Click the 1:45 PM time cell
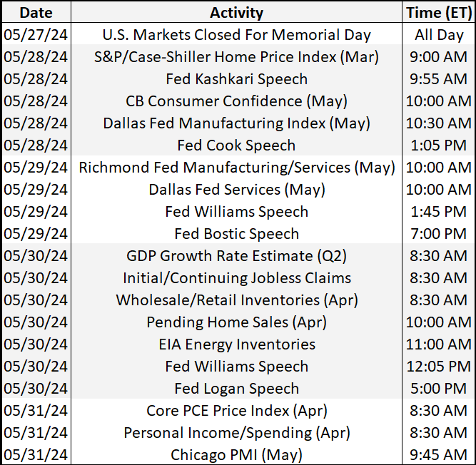This screenshot has width=476, height=465. pos(439,212)
